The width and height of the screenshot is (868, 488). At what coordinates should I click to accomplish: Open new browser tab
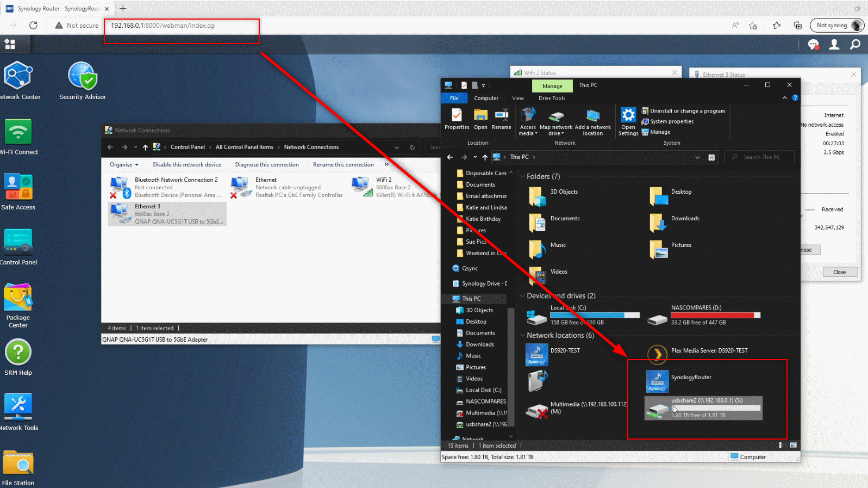pos(123,9)
